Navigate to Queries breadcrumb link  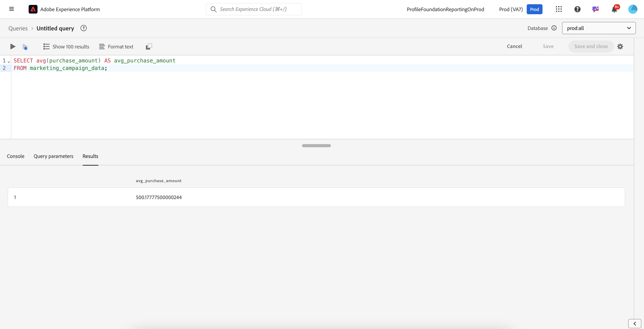click(x=18, y=28)
